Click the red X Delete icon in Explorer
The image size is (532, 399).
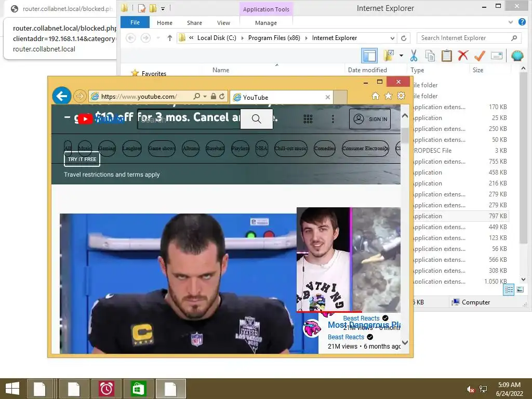[463, 55]
